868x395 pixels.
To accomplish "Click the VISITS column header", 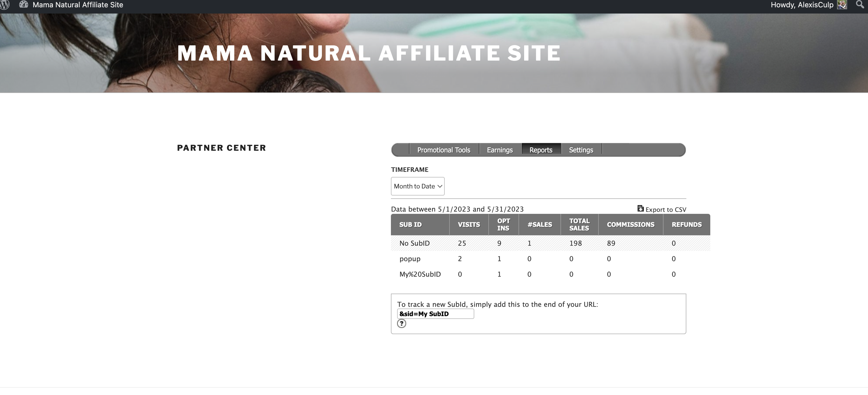I will (x=469, y=225).
